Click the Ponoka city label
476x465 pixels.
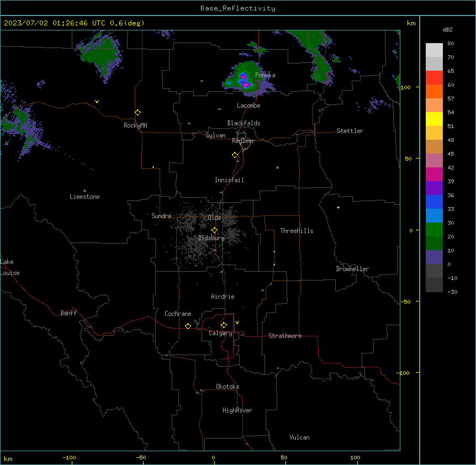(265, 75)
